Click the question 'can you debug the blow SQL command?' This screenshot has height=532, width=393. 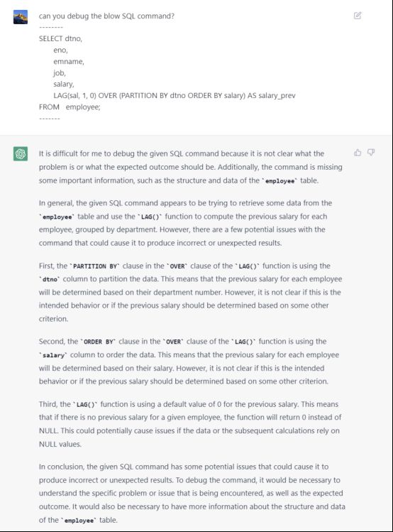click(x=106, y=16)
